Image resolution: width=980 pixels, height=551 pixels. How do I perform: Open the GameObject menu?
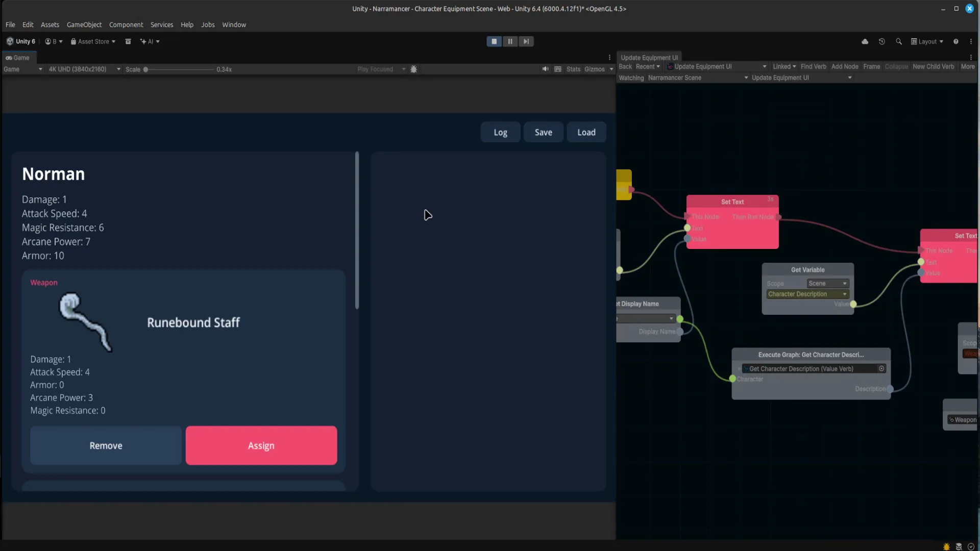point(84,24)
